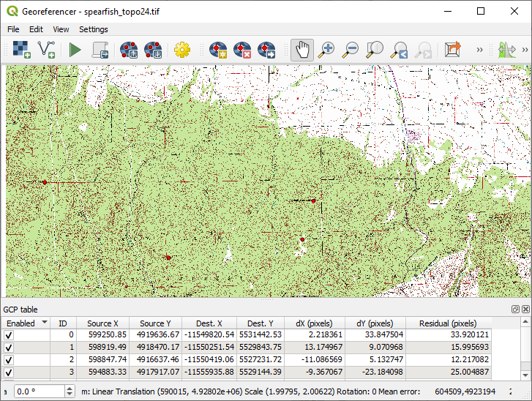Float the GCP table panel
The image size is (532, 401).
515,310
